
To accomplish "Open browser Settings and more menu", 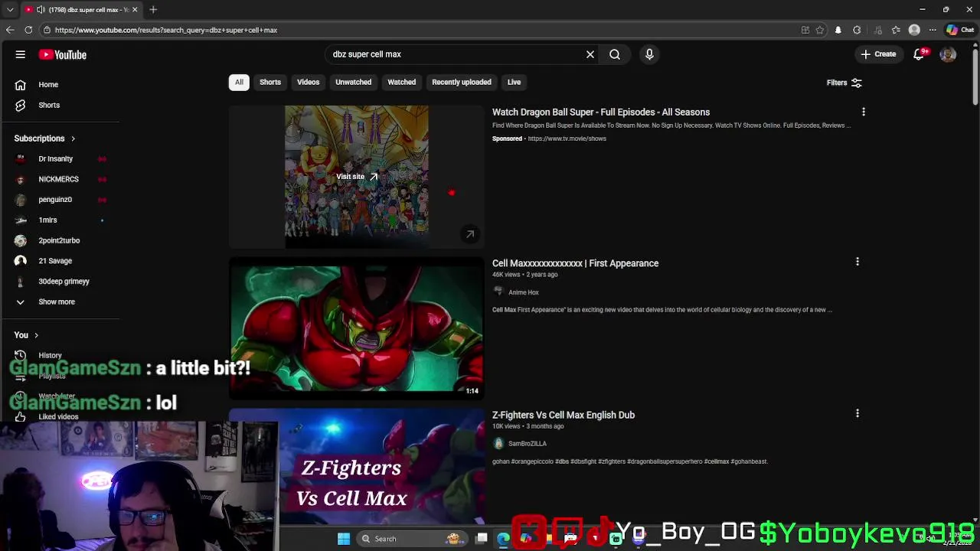I will (x=933, y=30).
